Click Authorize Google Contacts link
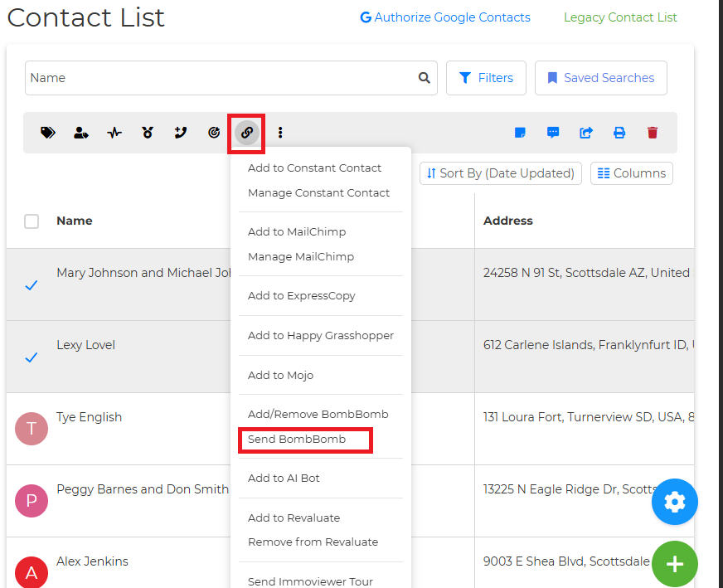This screenshot has width=723, height=588. point(445,17)
